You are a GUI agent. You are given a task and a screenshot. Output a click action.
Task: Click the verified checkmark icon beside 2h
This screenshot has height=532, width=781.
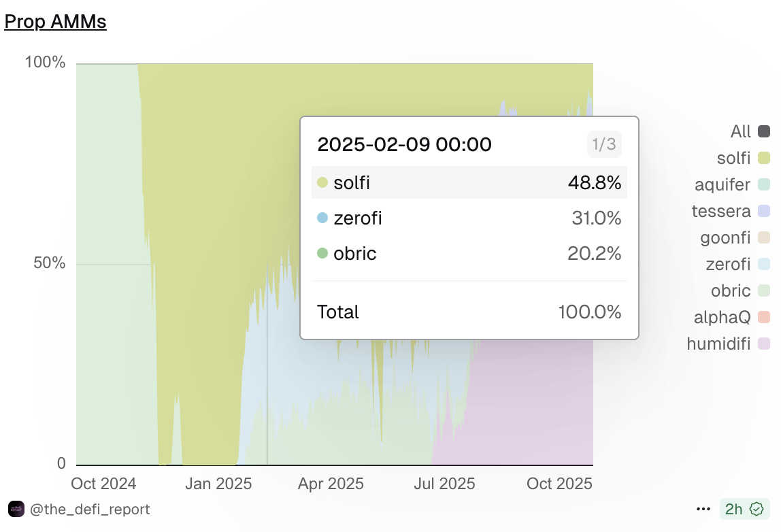[756, 509]
